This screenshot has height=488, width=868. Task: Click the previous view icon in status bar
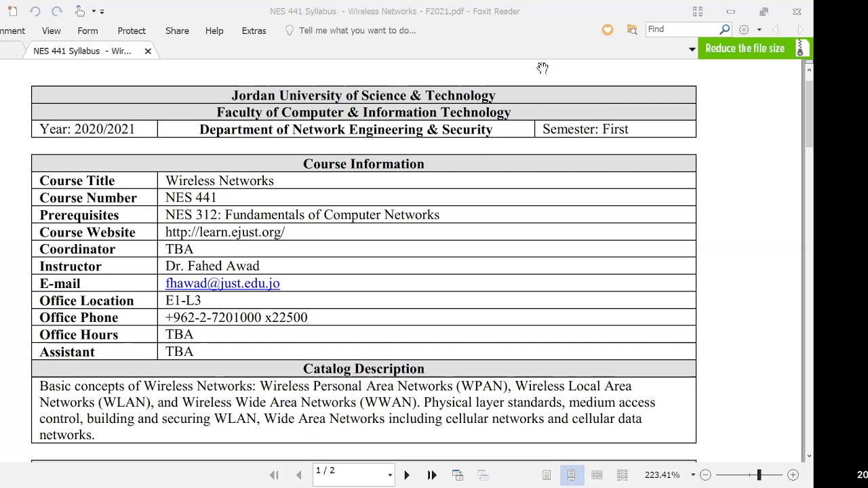pyautogui.click(x=458, y=475)
